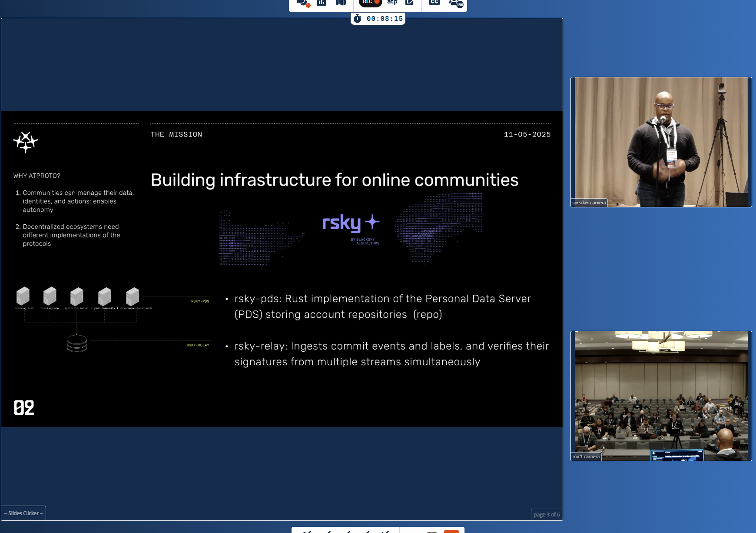Open the chat icon with orange notification dot
The width and height of the screenshot is (756, 533).
(x=302, y=3)
